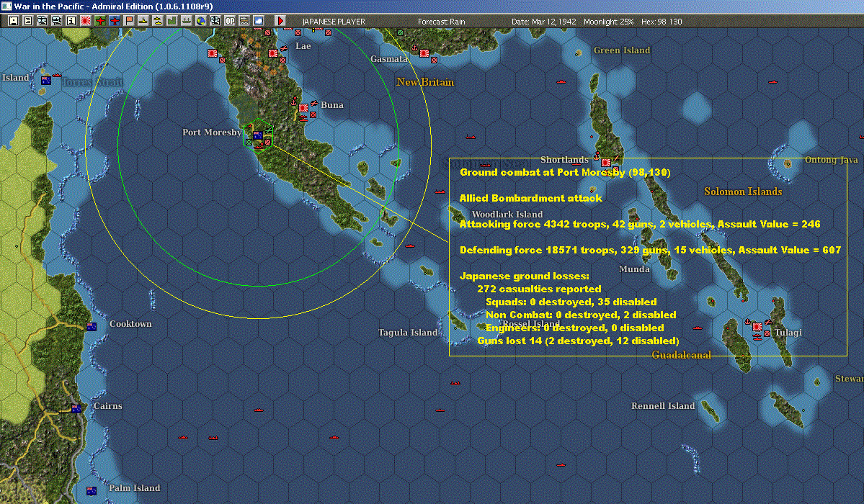The image size is (864, 504).
Task: Select the Australian flag at Cooktown
Action: (92, 327)
